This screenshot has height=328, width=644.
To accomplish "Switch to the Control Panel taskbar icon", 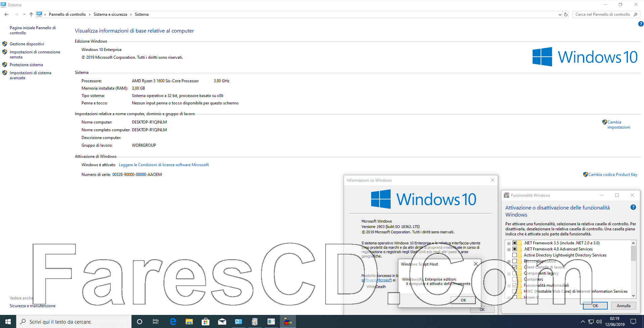I will (x=238, y=322).
